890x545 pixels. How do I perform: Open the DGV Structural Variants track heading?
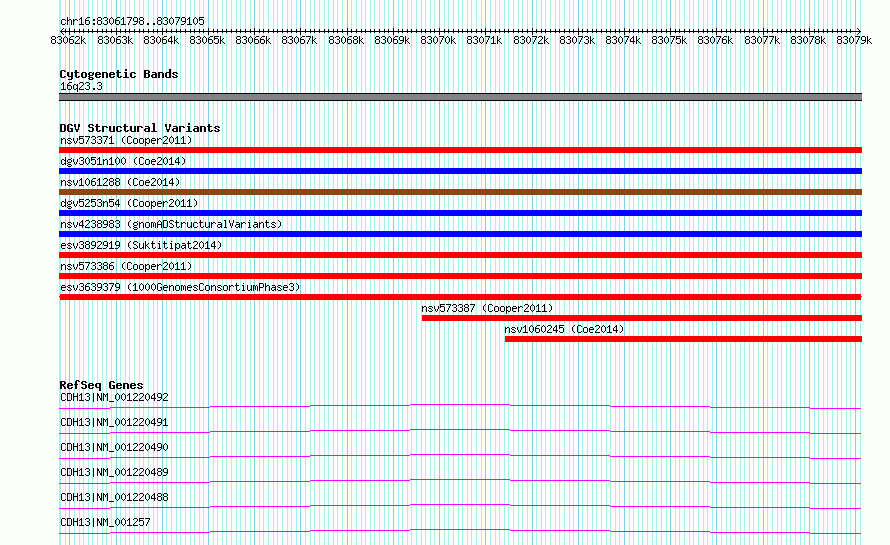(140, 128)
